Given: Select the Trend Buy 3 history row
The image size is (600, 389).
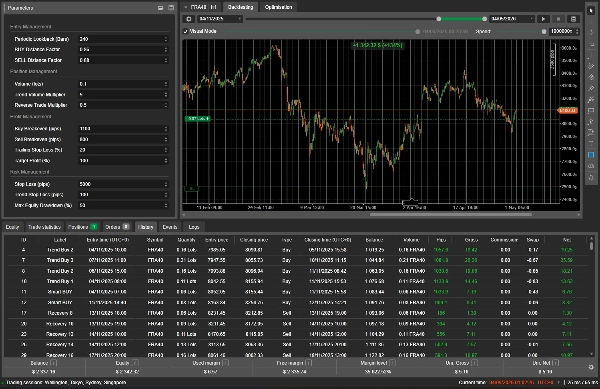Looking at the screenshot, I should coord(295,260).
